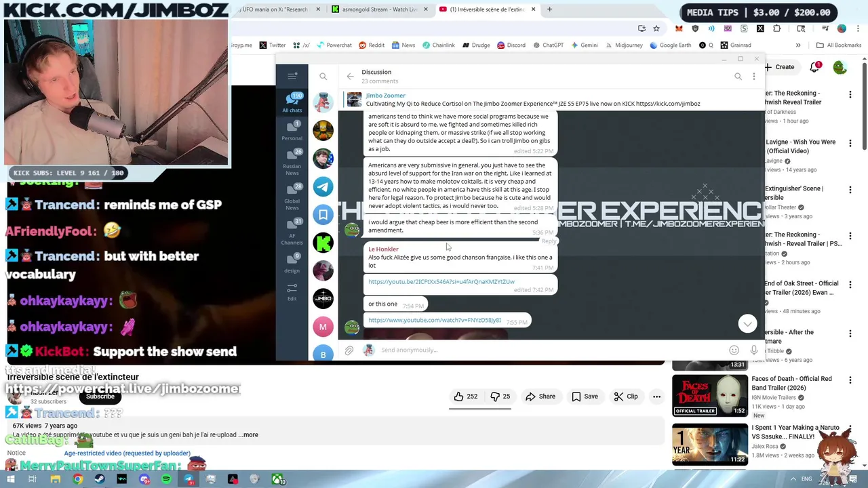Search within the Discussion comments
The height and width of the screenshot is (488, 868).
[738, 77]
